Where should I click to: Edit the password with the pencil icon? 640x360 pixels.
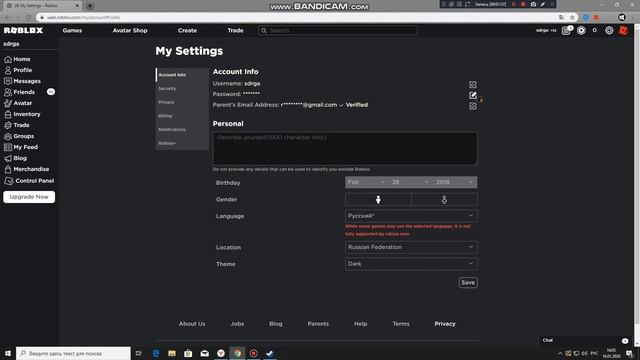pyautogui.click(x=473, y=95)
